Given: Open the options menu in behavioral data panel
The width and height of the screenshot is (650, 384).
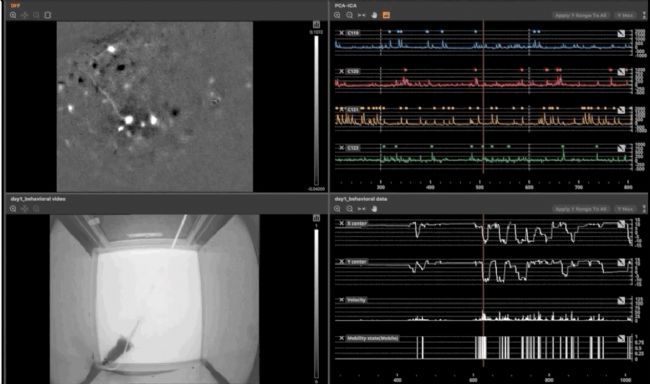Looking at the screenshot, I should [x=644, y=209].
